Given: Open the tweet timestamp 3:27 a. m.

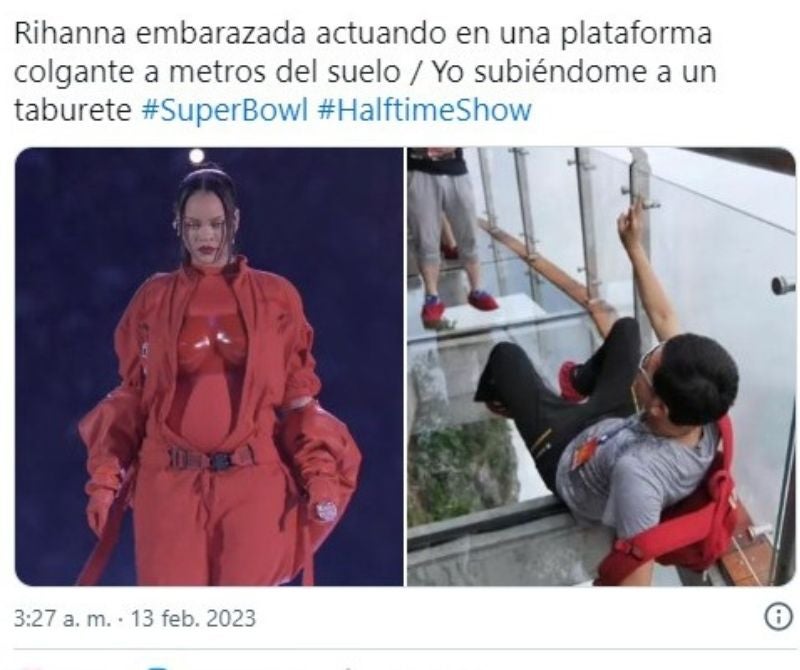Looking at the screenshot, I should pos(62,618).
